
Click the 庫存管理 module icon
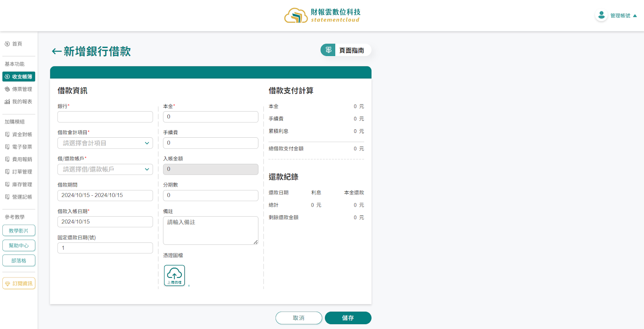(x=7, y=184)
